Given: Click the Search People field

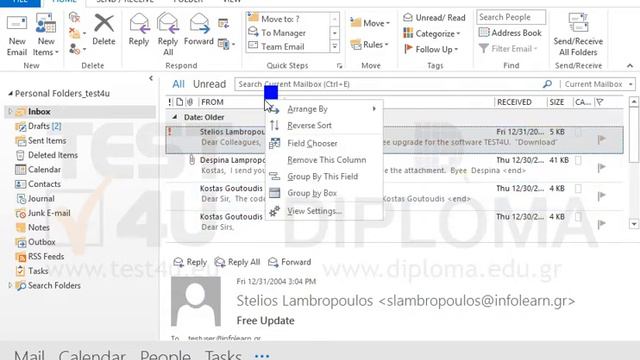Looking at the screenshot, I should [511, 17].
